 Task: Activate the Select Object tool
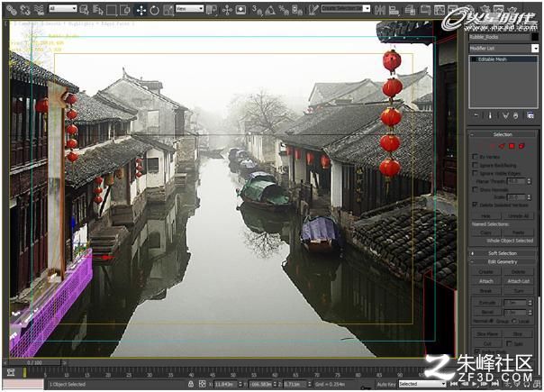pos(85,10)
